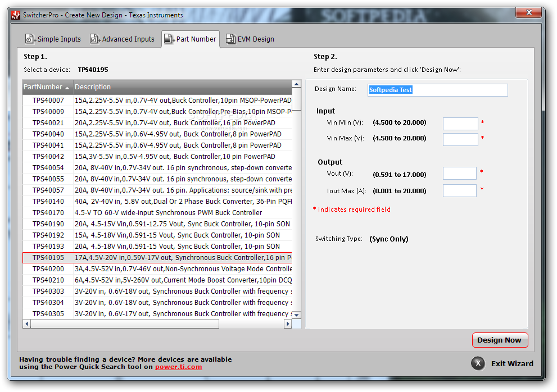Click the device list scroll down arrow

coord(296,315)
